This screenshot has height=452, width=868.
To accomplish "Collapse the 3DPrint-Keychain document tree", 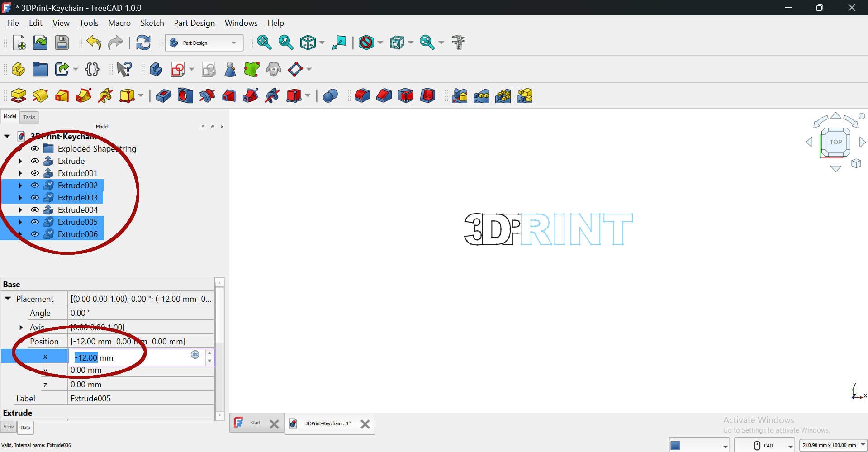I will pyautogui.click(x=7, y=136).
